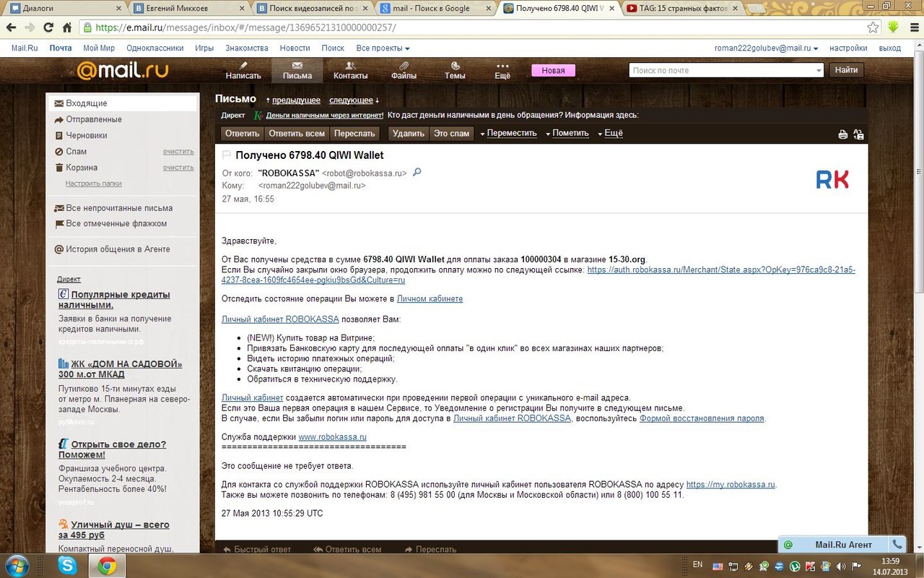This screenshot has height=578, width=924.
Task: Switch to mail - Поиск в Google tab
Action: pos(436,9)
